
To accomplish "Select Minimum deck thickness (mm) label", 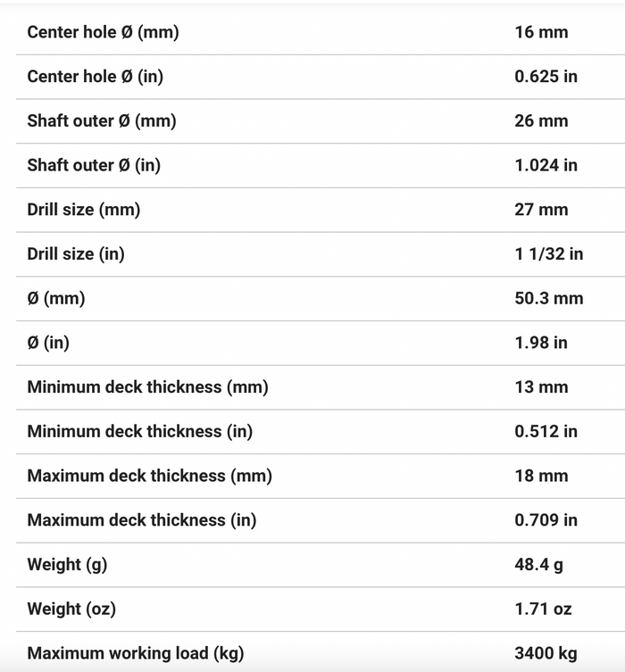I will [x=148, y=387].
